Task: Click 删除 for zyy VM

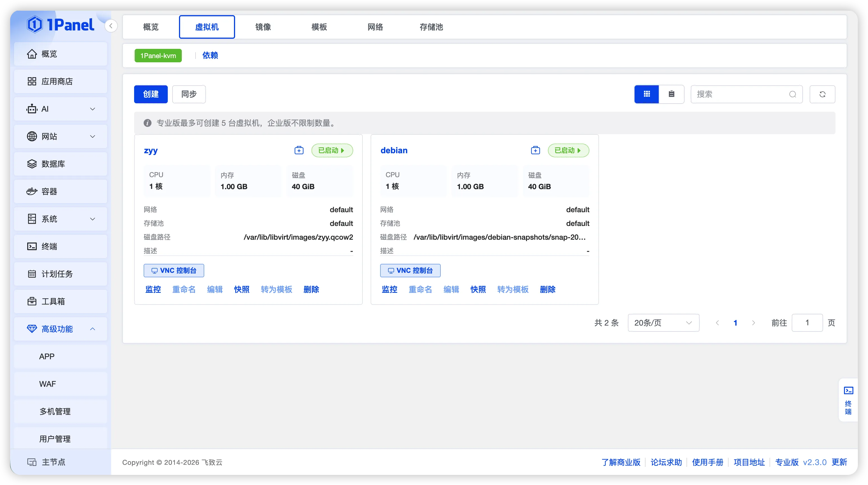Action: pyautogui.click(x=311, y=290)
